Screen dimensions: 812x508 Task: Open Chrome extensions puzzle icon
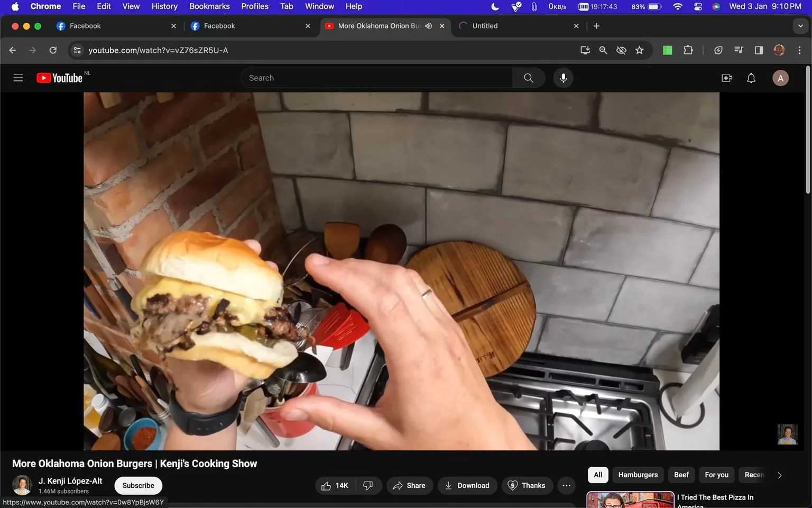point(688,50)
